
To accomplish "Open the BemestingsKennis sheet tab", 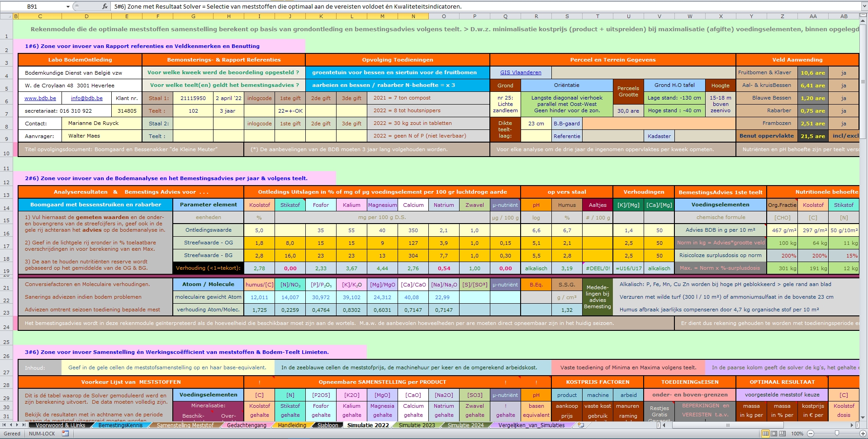I will click(120, 425).
